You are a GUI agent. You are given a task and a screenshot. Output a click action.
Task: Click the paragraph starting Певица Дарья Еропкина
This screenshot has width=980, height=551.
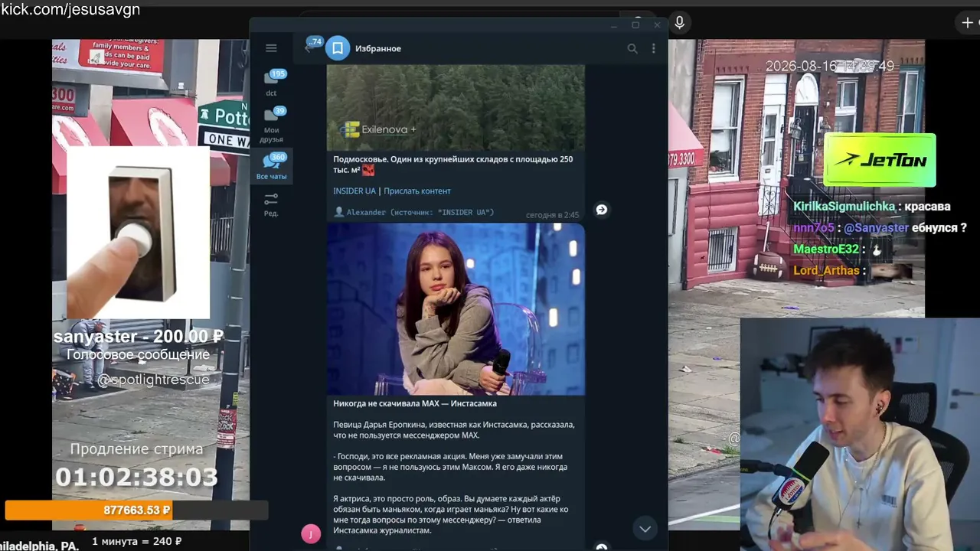[x=454, y=430]
